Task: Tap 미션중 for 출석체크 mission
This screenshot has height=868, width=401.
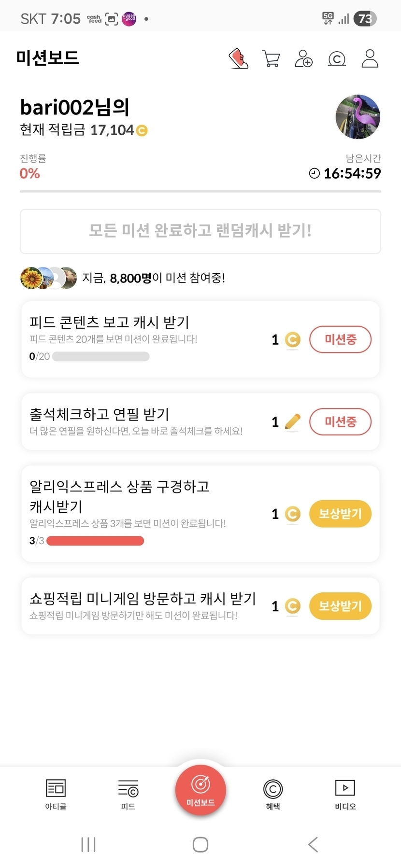Action: [x=340, y=421]
